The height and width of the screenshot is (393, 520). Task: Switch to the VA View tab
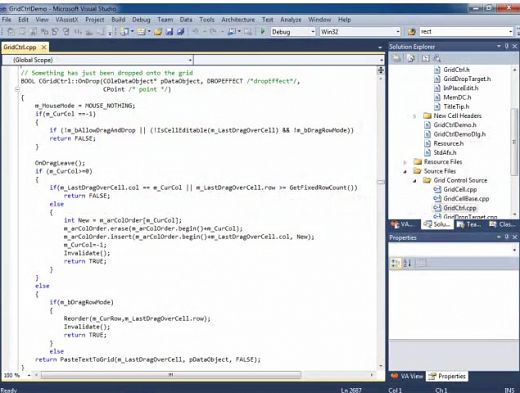click(x=406, y=376)
